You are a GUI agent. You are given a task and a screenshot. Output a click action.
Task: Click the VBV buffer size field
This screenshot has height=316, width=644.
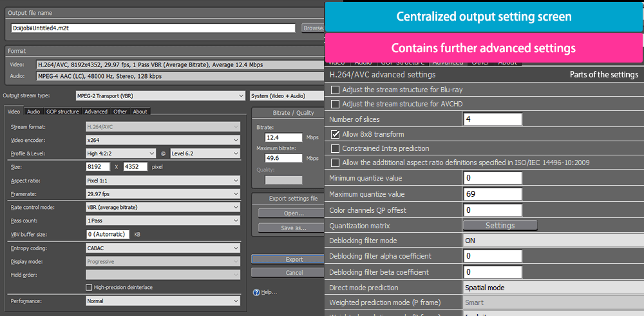108,234
